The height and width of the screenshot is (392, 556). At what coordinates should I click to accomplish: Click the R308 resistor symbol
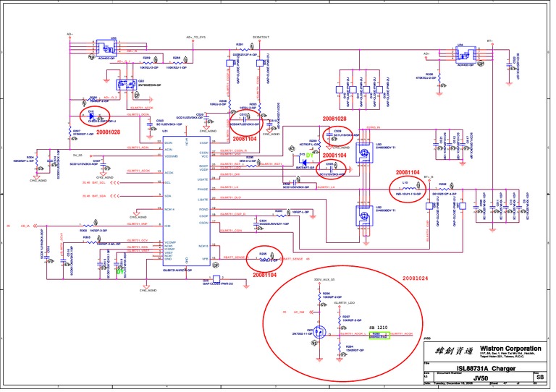point(439,77)
